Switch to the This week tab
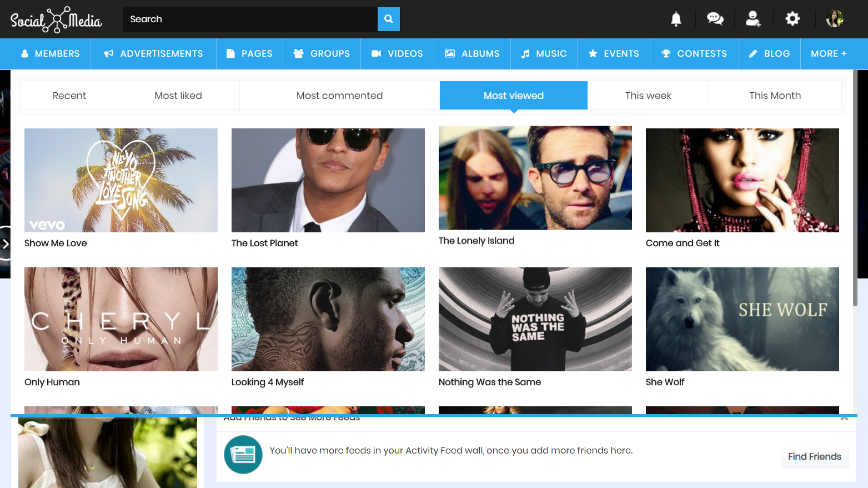868x488 pixels. click(x=648, y=96)
